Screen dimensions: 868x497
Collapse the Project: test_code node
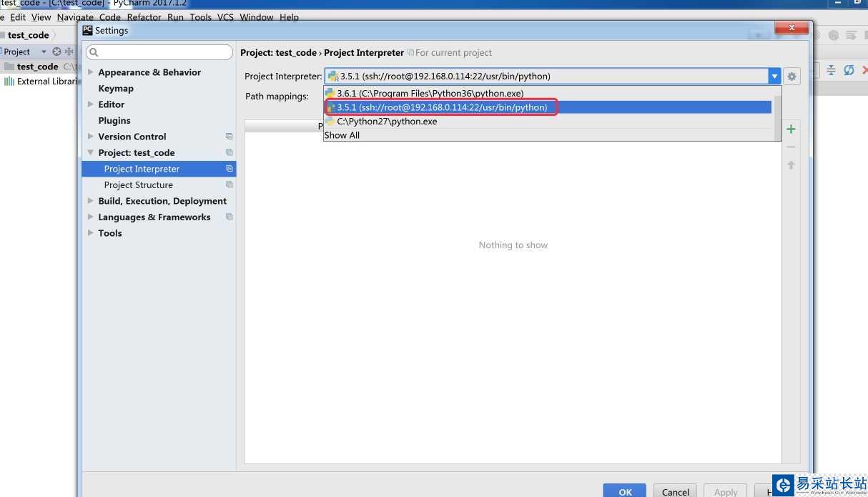click(x=91, y=153)
